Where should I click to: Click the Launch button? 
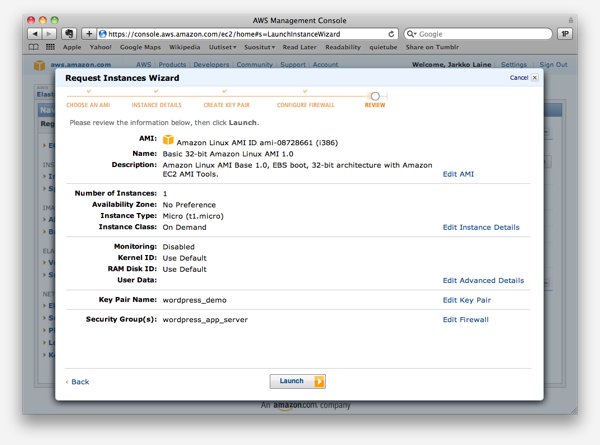[x=297, y=381]
